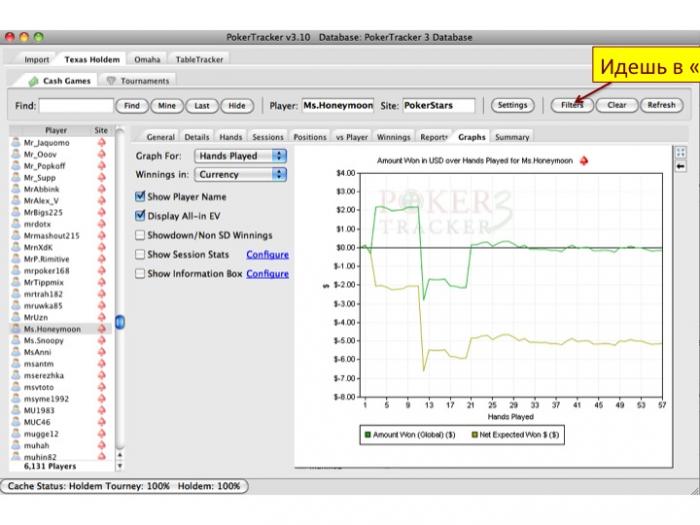Screen dimensions: 700x525
Task: Enable Show Session Stats checkbox
Action: [x=140, y=254]
